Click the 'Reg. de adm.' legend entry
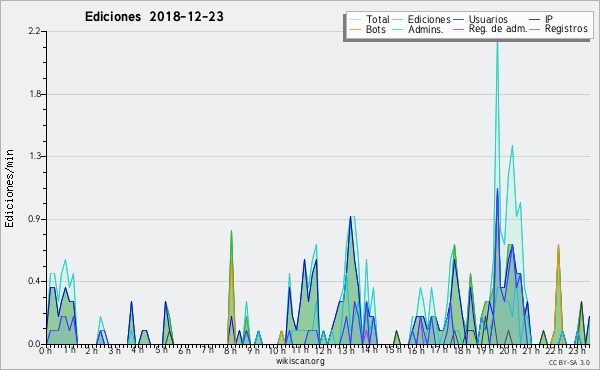Image resolution: width=600 pixels, height=370 pixels. [x=498, y=29]
